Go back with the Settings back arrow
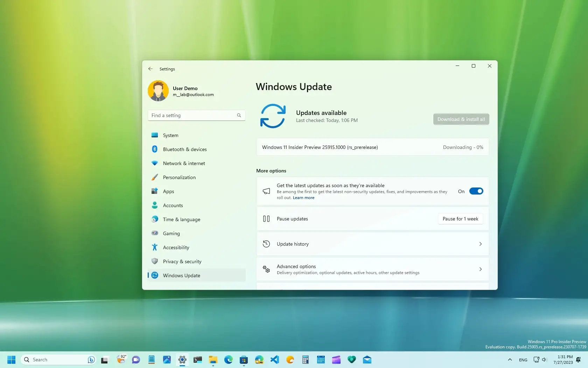This screenshot has height=368, width=588. click(x=150, y=69)
